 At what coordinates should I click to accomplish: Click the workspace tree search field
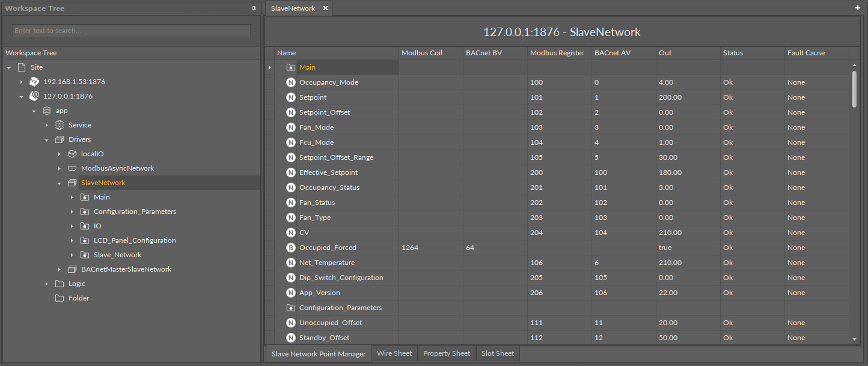click(x=131, y=31)
